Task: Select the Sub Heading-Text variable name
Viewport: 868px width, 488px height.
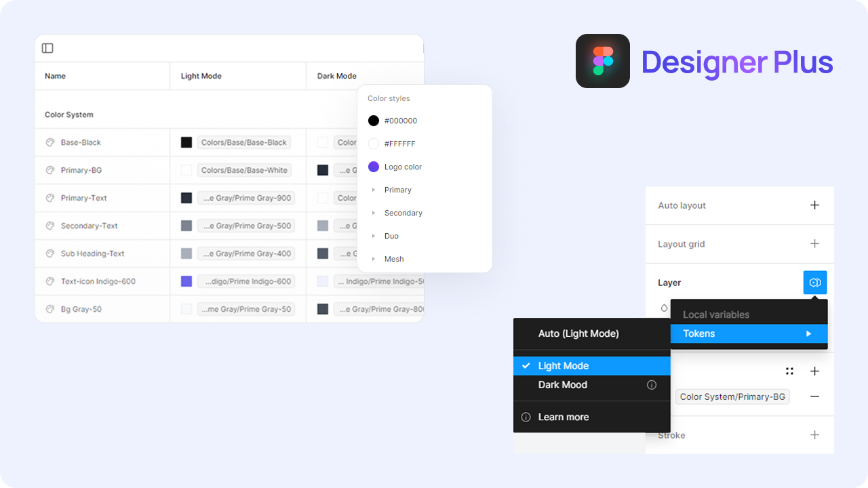Action: (x=93, y=253)
